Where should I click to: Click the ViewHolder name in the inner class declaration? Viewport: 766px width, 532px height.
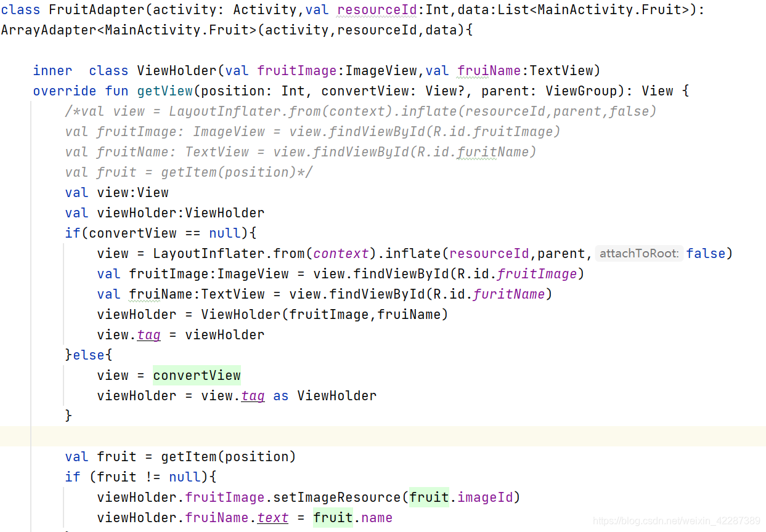(177, 71)
